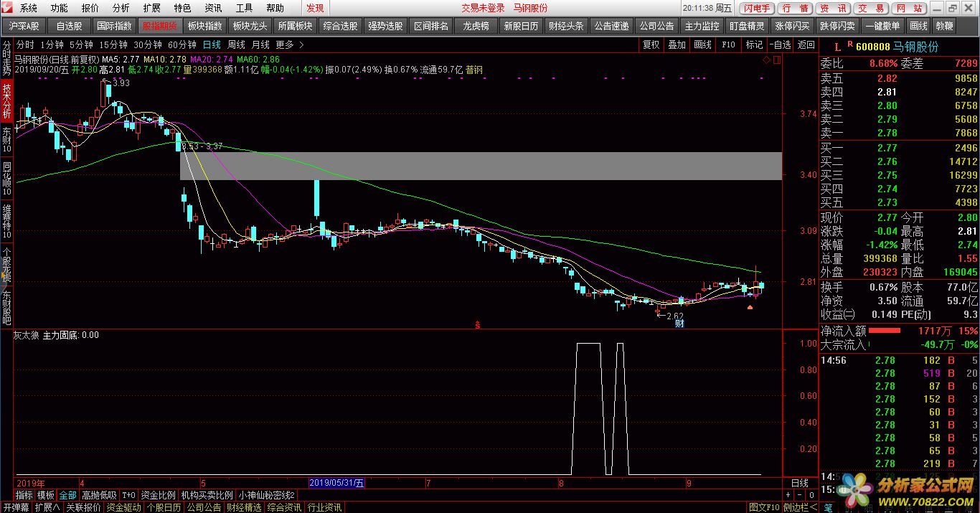Switch chart period to 15分钟
The width and height of the screenshot is (980, 513).
point(113,44)
